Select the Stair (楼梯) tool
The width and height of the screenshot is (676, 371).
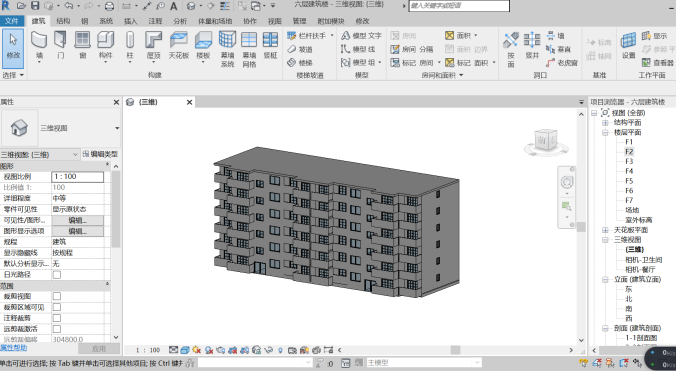(x=300, y=62)
